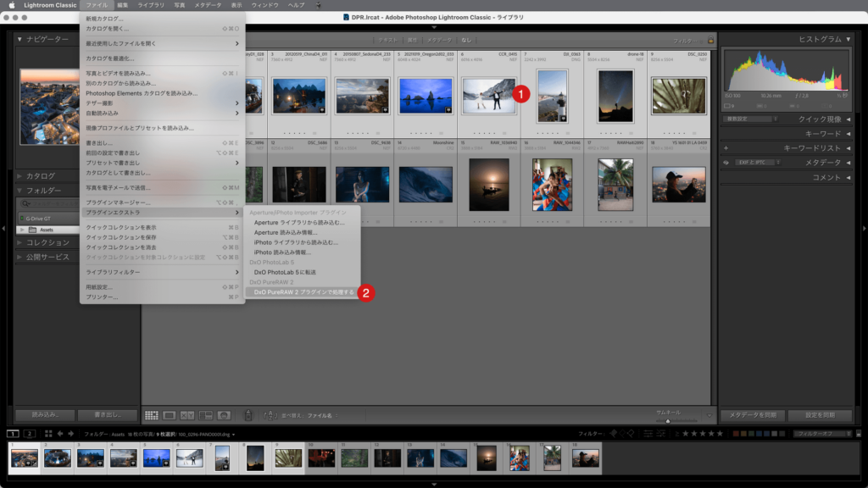Filter by unflagged status flag icon
The image size is (868, 488).
coord(622,434)
